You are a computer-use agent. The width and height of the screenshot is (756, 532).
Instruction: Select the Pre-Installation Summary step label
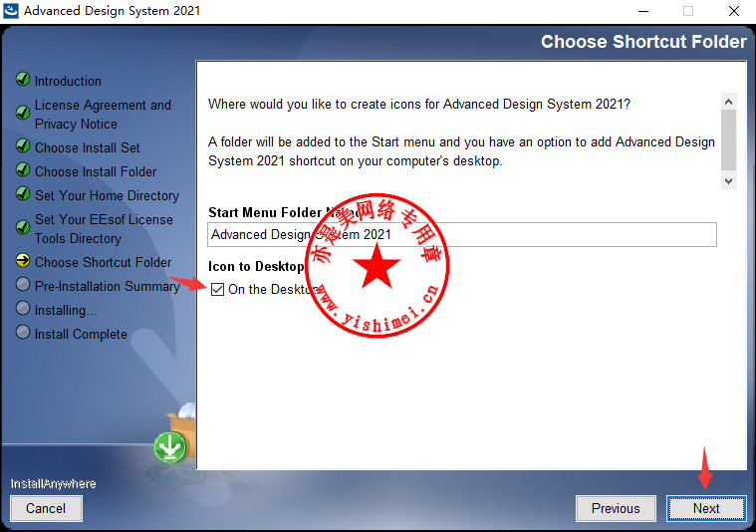(x=107, y=286)
